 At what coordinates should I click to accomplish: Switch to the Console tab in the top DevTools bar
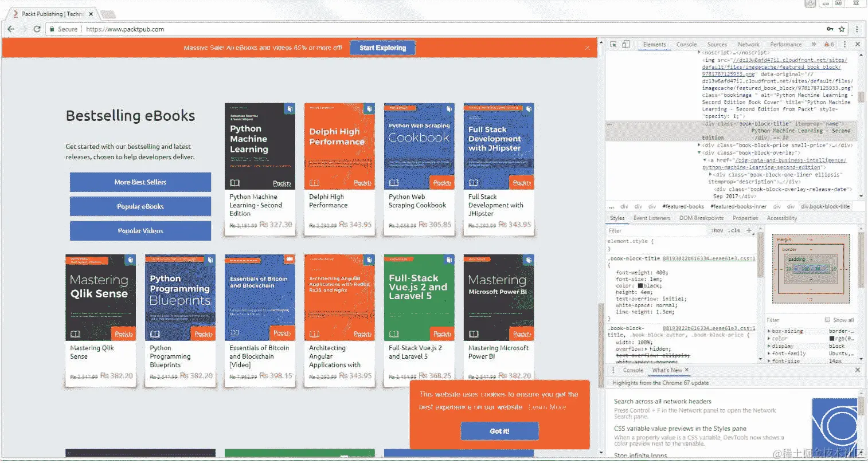coord(686,44)
